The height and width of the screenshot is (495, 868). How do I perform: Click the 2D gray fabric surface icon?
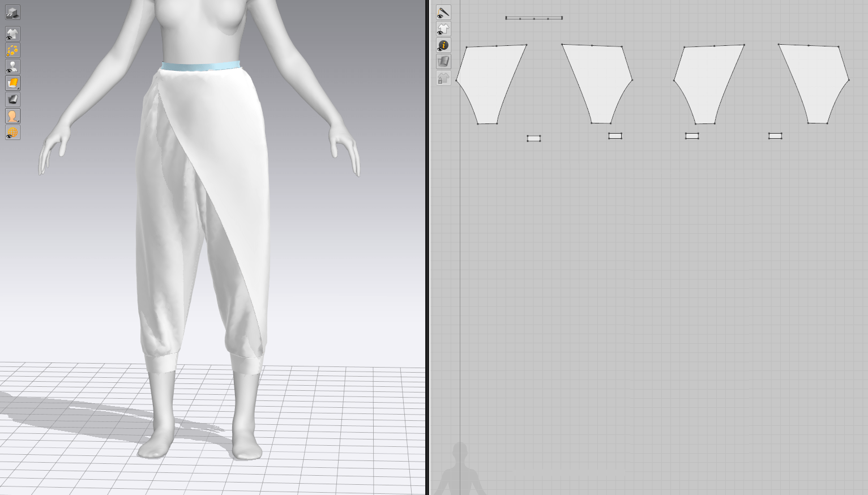point(443,61)
